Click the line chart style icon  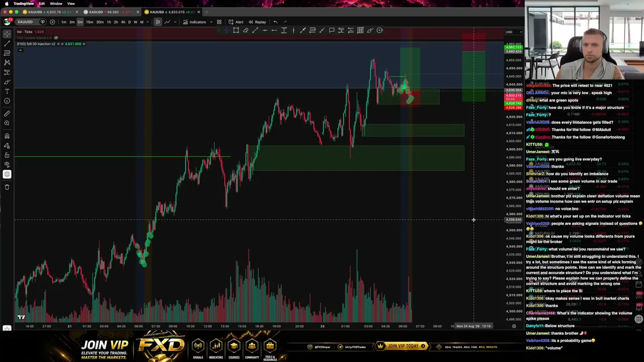[168, 22]
